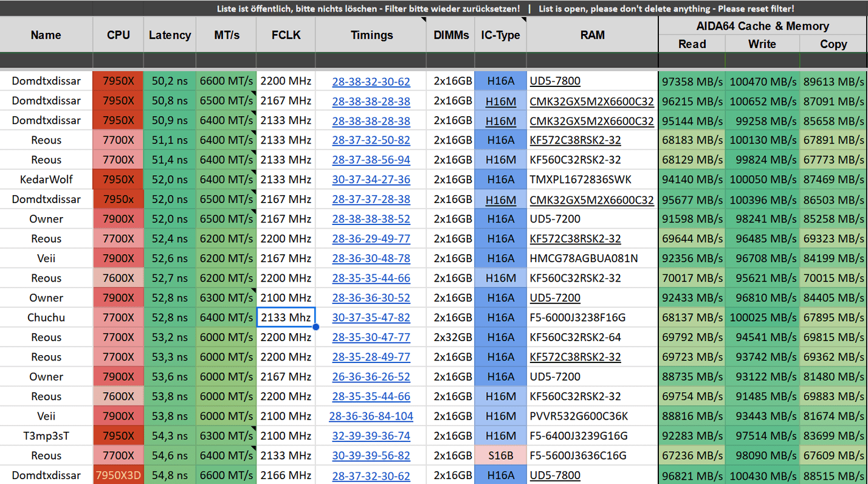This screenshot has width=868, height=484.
Task: Select the Timings column header
Action: [371, 35]
